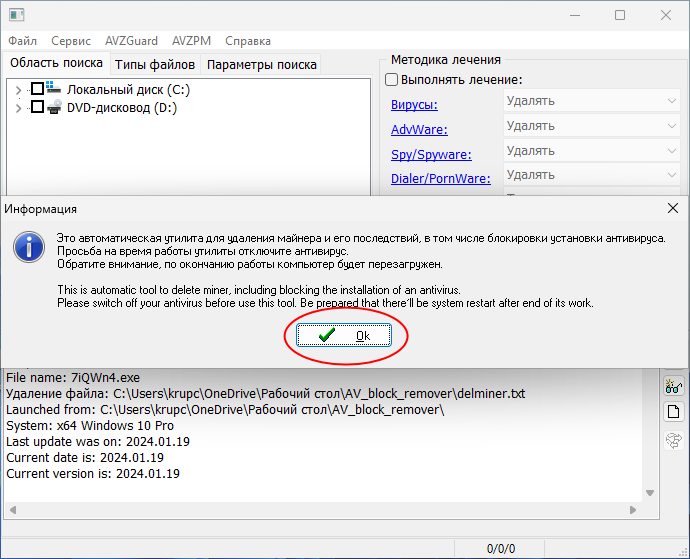This screenshot has width=690, height=559.
Task: Open the Вирусы link
Action: (414, 105)
